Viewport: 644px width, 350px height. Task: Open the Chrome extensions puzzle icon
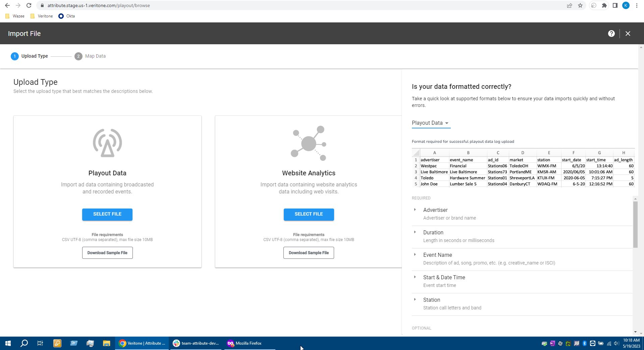point(604,5)
